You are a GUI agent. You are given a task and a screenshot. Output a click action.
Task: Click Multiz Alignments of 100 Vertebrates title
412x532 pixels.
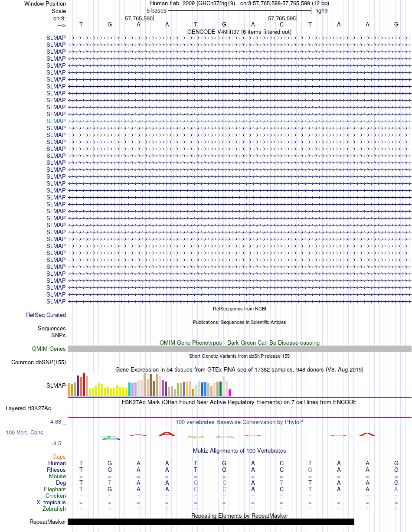pyautogui.click(x=239, y=450)
